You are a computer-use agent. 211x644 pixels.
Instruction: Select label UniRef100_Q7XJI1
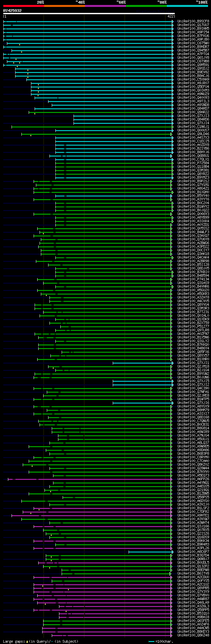pyautogui.click(x=193, y=363)
